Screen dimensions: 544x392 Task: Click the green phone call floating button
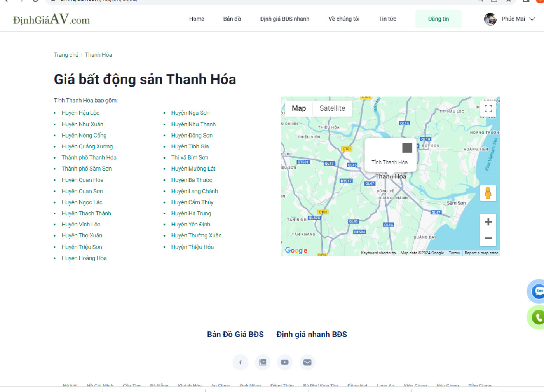click(538, 317)
